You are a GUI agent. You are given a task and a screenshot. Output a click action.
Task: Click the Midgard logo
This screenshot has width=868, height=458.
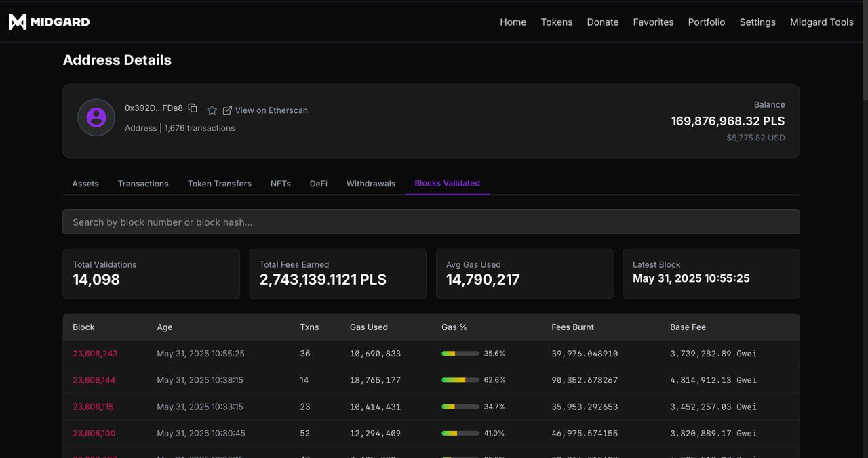click(49, 22)
